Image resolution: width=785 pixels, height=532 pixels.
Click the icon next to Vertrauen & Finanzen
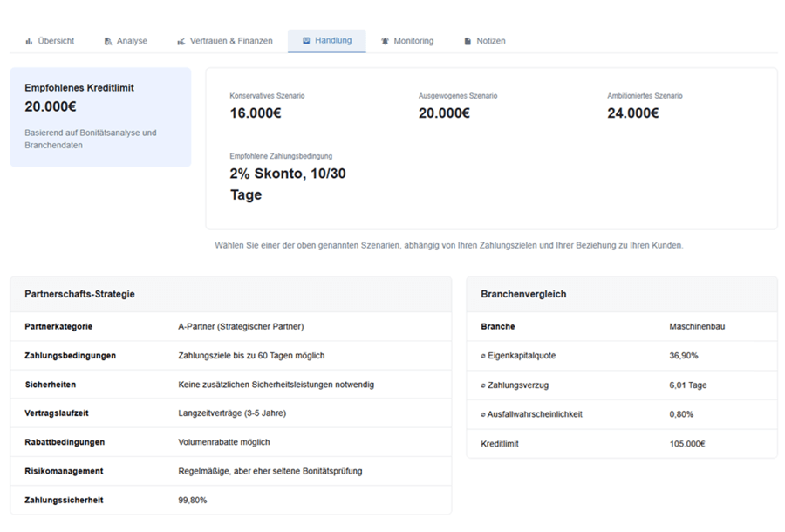click(181, 41)
